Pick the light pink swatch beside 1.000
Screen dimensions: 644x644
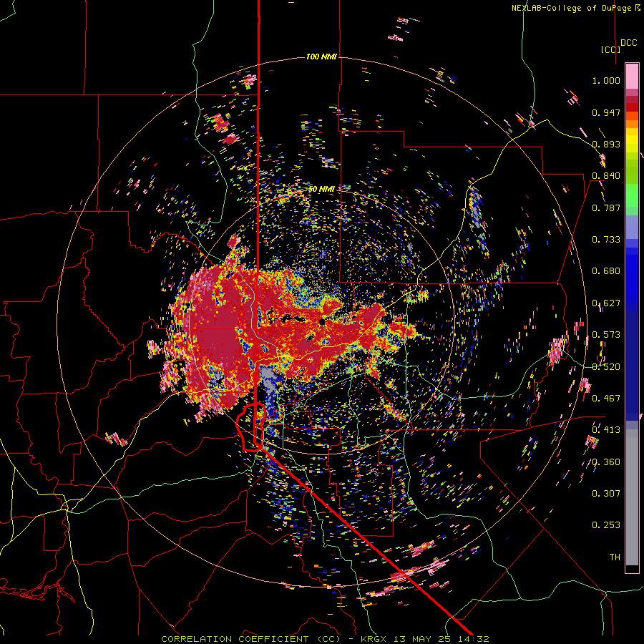[x=632, y=77]
